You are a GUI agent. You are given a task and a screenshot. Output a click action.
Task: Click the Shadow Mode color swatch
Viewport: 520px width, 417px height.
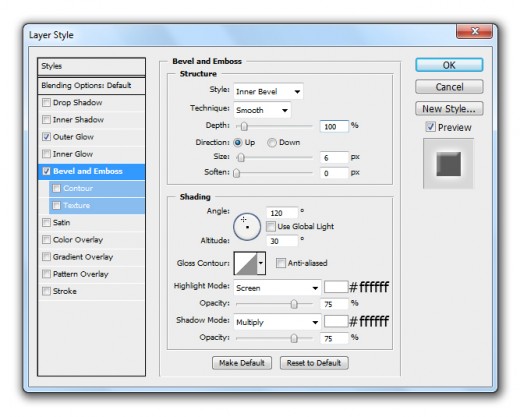tap(336, 321)
